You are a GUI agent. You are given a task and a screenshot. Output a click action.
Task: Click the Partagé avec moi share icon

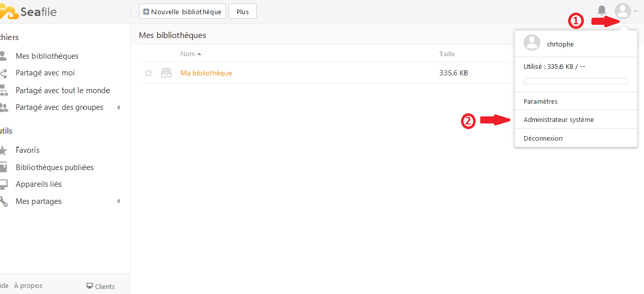click(4, 73)
